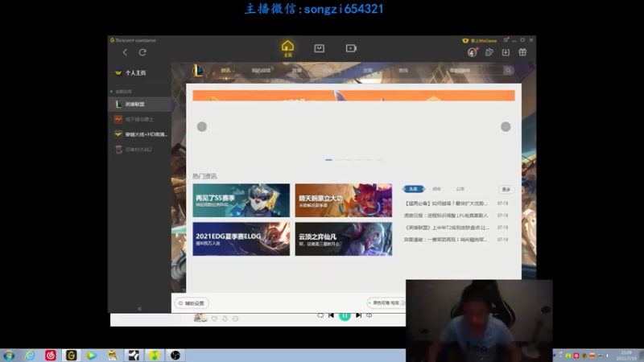Open the Windows Start button

[x=9, y=356]
